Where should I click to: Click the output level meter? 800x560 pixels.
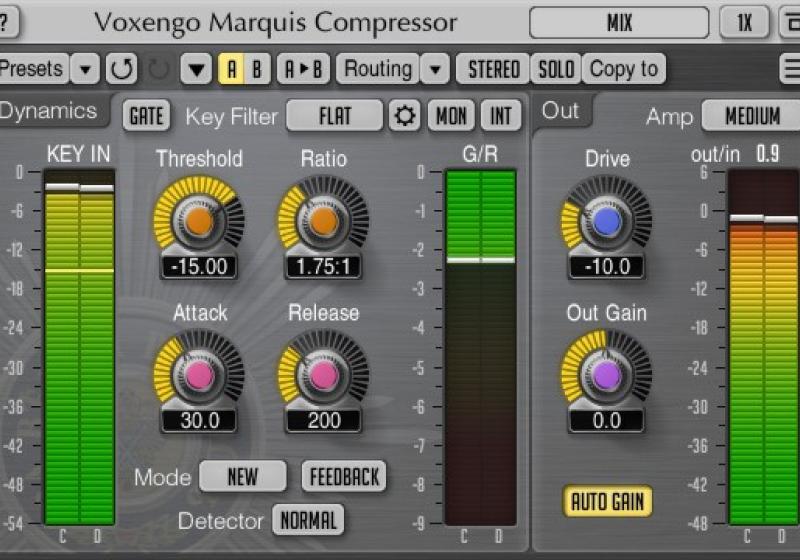(x=764, y=347)
